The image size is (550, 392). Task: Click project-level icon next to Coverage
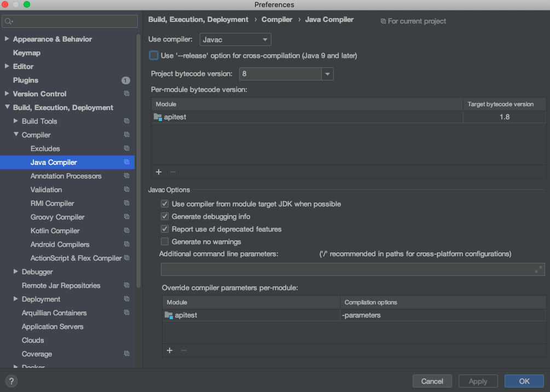(126, 354)
